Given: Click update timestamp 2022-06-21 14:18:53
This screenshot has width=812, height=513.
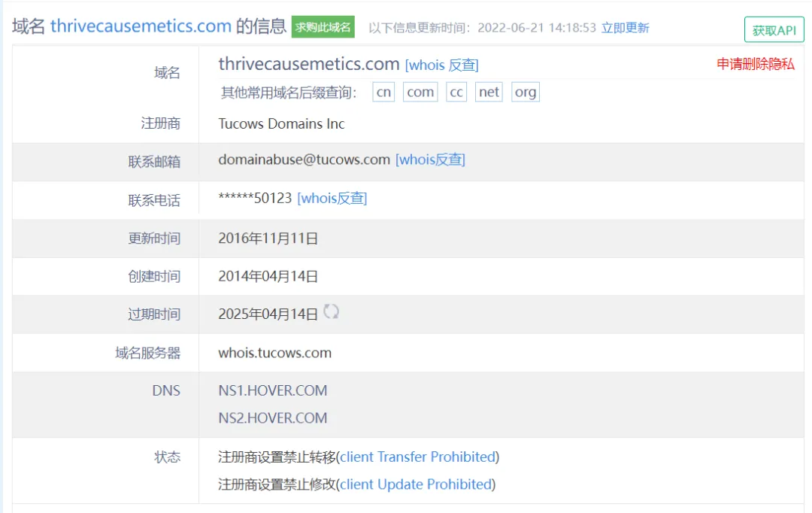Looking at the screenshot, I should (537, 28).
